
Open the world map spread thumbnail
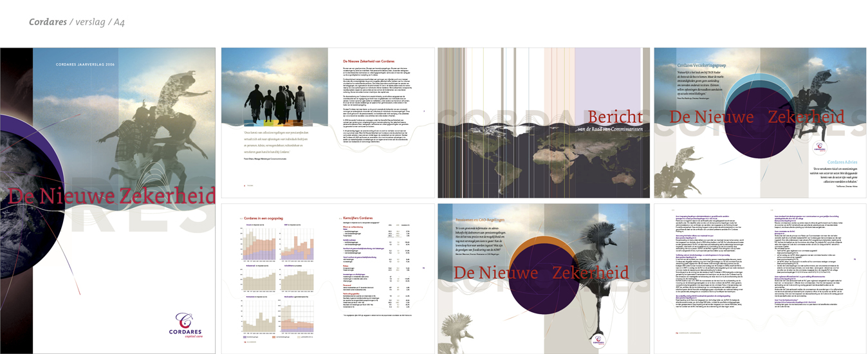[x=543, y=122]
